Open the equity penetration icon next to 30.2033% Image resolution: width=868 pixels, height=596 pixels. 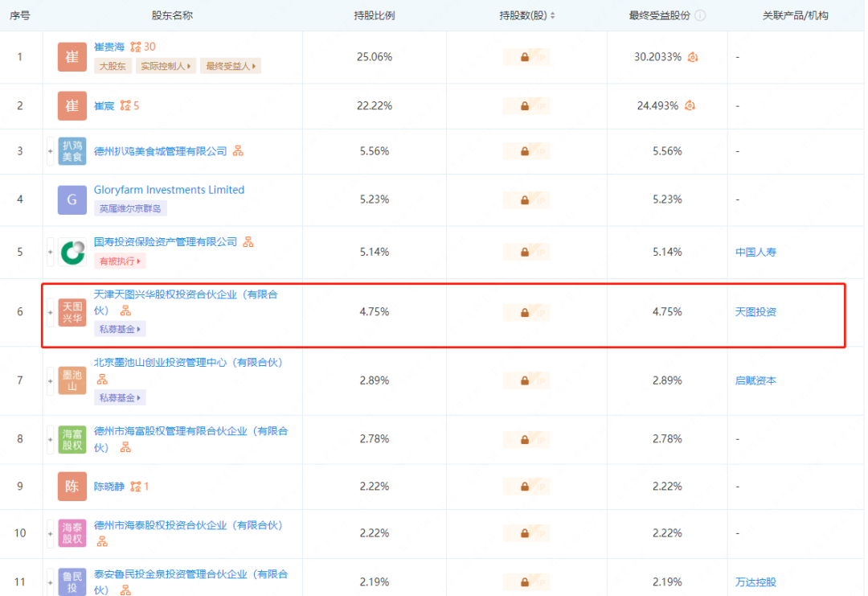[x=692, y=57]
